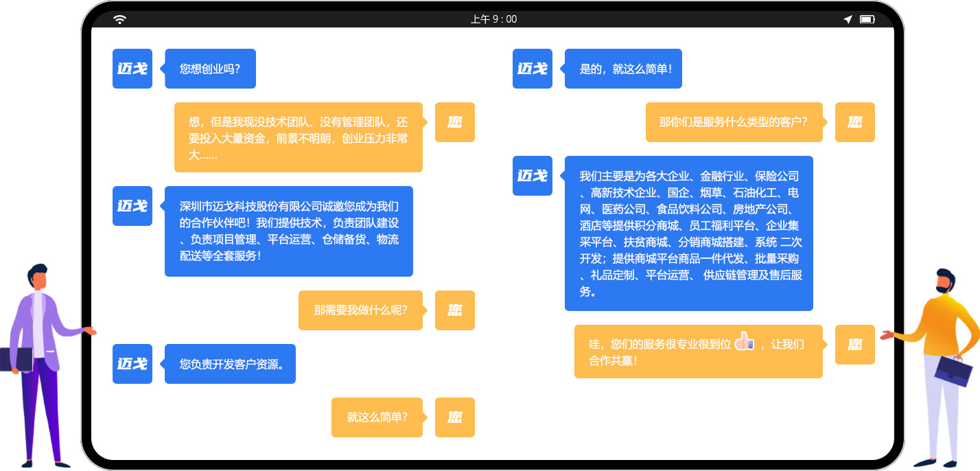Tap the clock showing 上午 9:00
The image size is (980, 471).
coord(493,19)
